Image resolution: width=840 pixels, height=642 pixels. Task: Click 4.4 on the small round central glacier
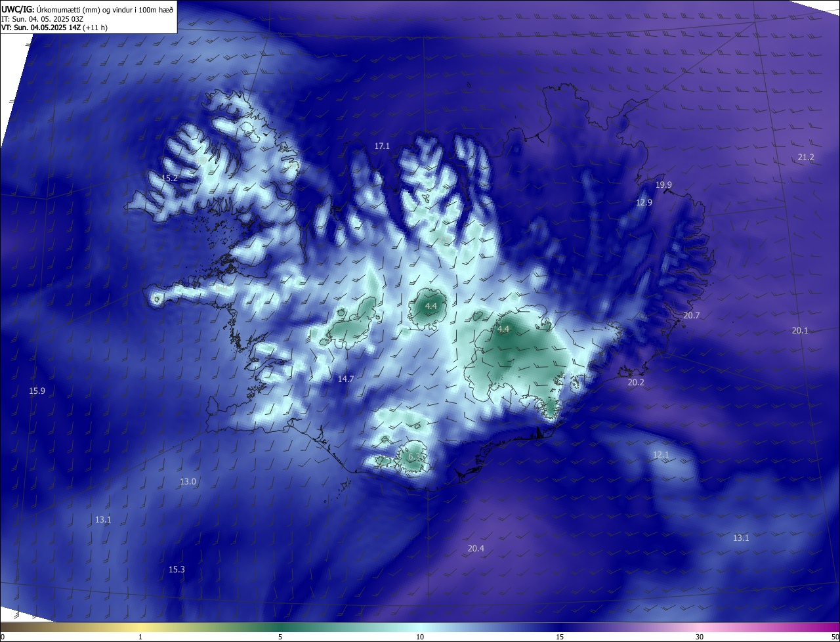click(x=430, y=306)
